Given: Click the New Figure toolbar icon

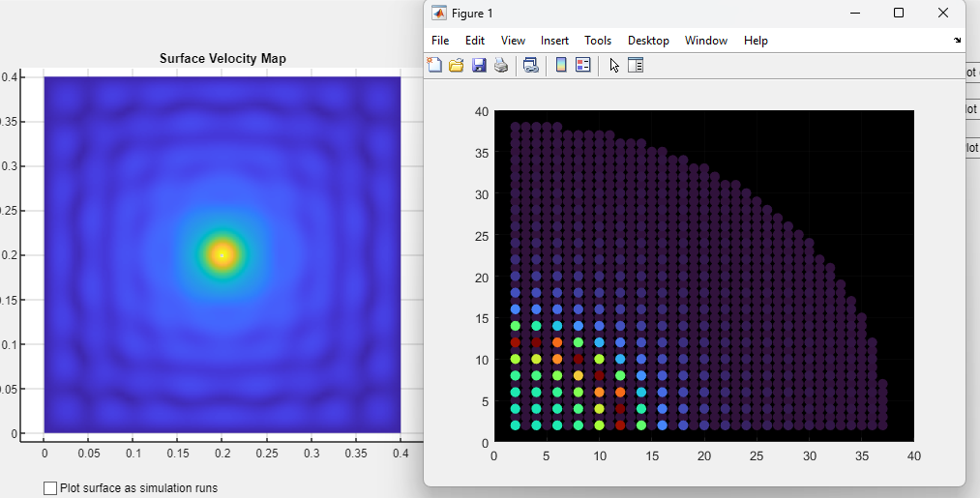Looking at the screenshot, I should (434, 65).
